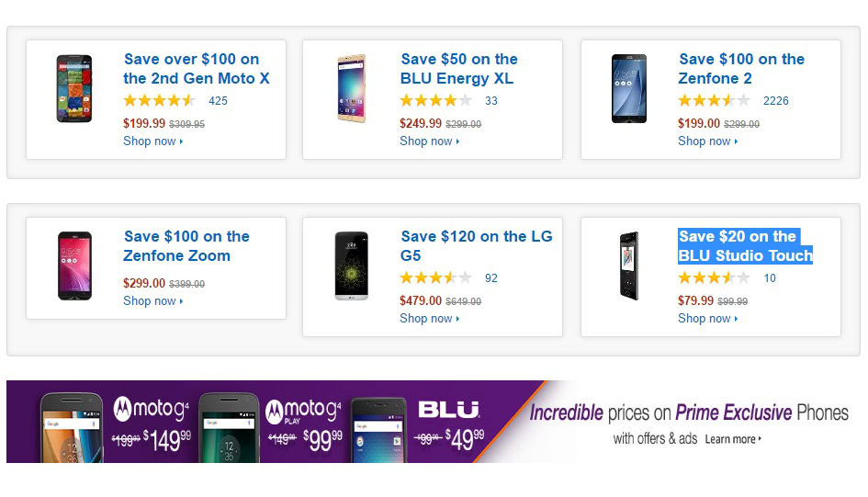Click 'Learn more' in Prime Exclusive banner
Viewport: 868px width, 497px height.
pyautogui.click(x=733, y=439)
